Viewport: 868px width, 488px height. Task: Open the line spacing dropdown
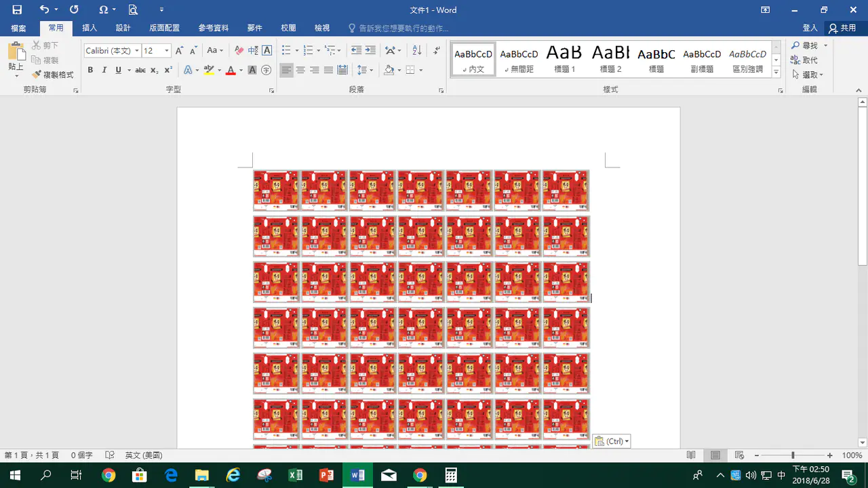[x=366, y=70]
